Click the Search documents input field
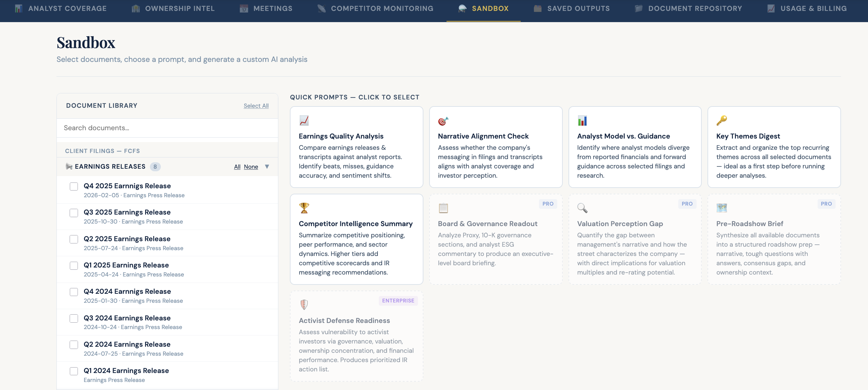Image resolution: width=868 pixels, height=390 pixels. (167, 128)
